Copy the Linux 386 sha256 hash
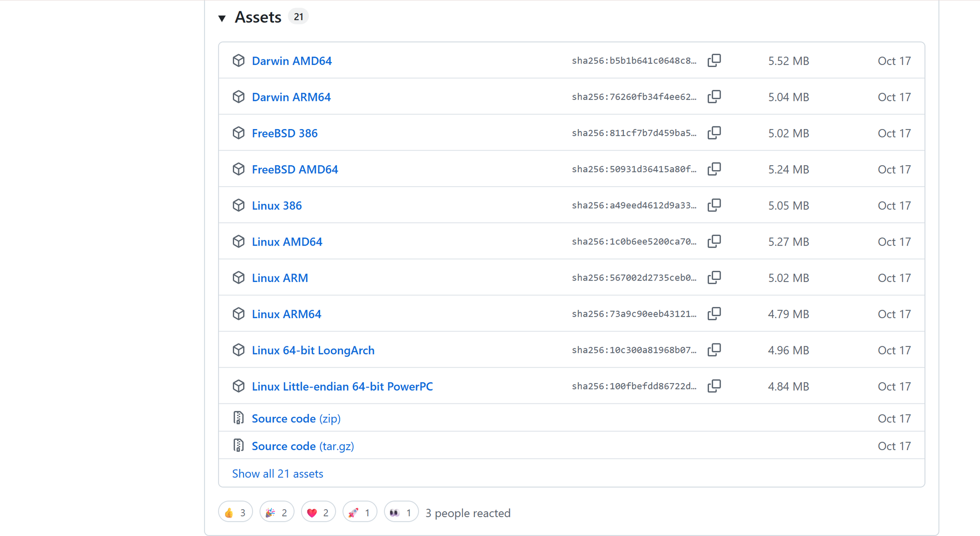Screen dimensions: 980x536 [x=714, y=205]
